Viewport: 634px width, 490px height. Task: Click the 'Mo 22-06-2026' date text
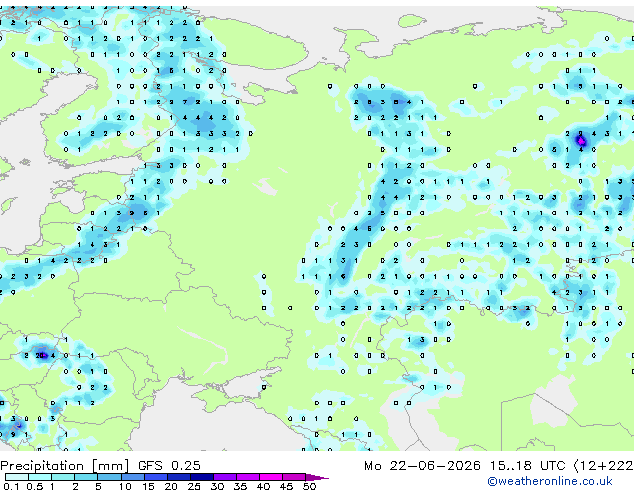pos(422,466)
